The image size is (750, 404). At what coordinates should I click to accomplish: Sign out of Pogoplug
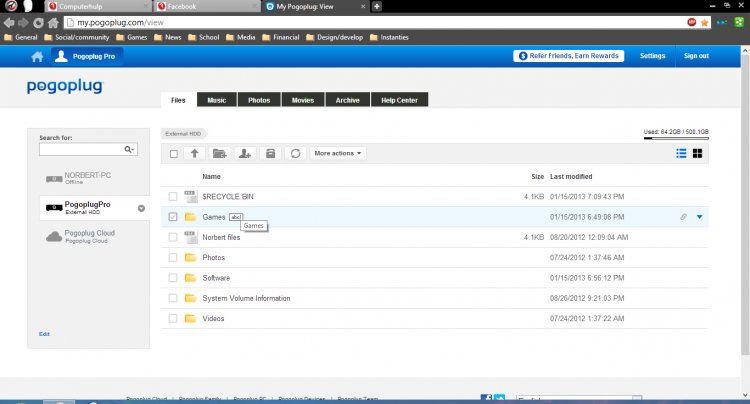696,56
